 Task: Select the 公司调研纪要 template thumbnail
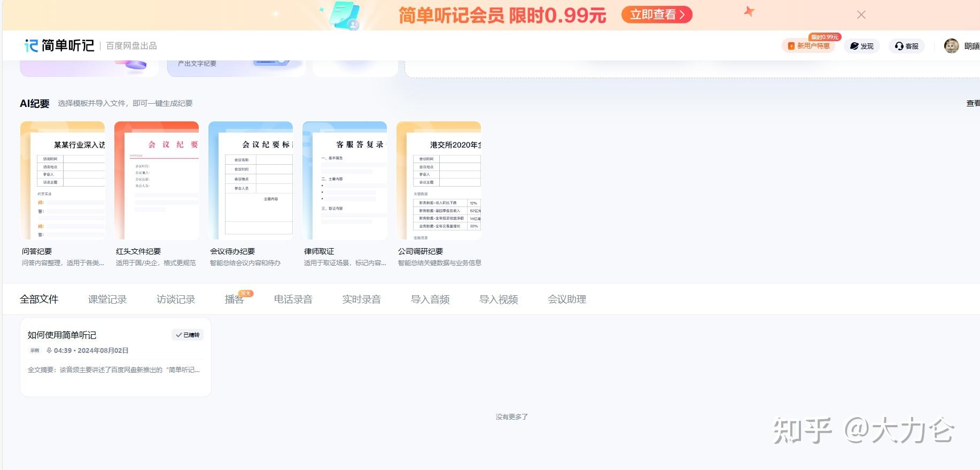pos(439,180)
